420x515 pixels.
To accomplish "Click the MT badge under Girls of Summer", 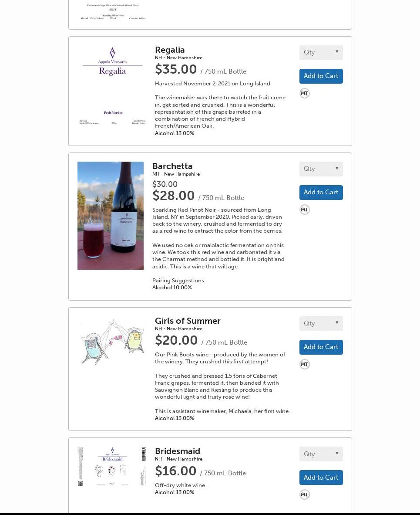I will click(x=304, y=364).
